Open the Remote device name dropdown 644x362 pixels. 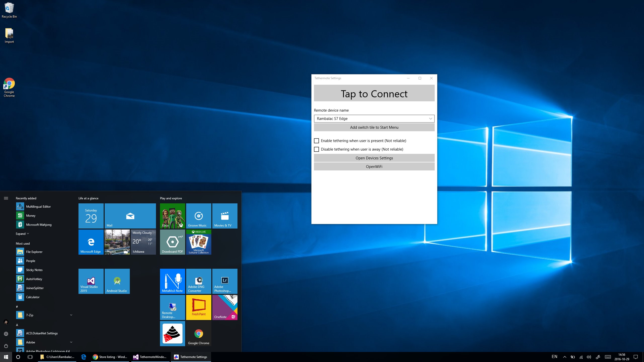(374, 119)
